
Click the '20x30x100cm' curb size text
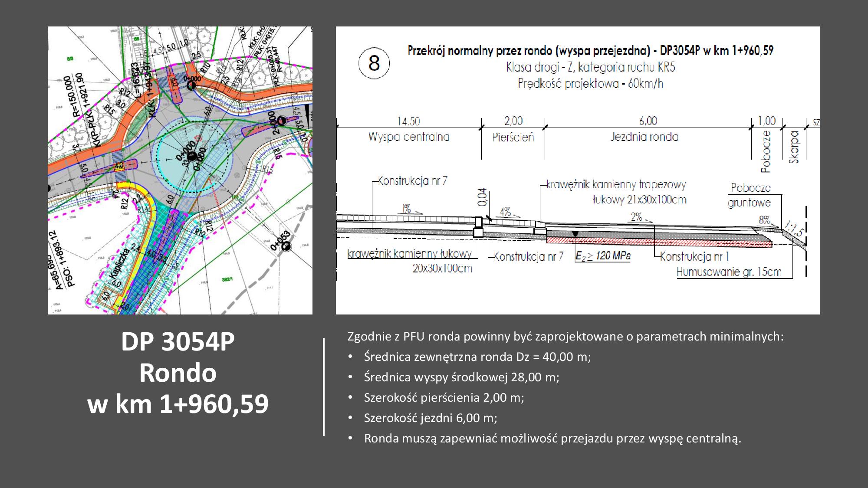click(x=442, y=269)
